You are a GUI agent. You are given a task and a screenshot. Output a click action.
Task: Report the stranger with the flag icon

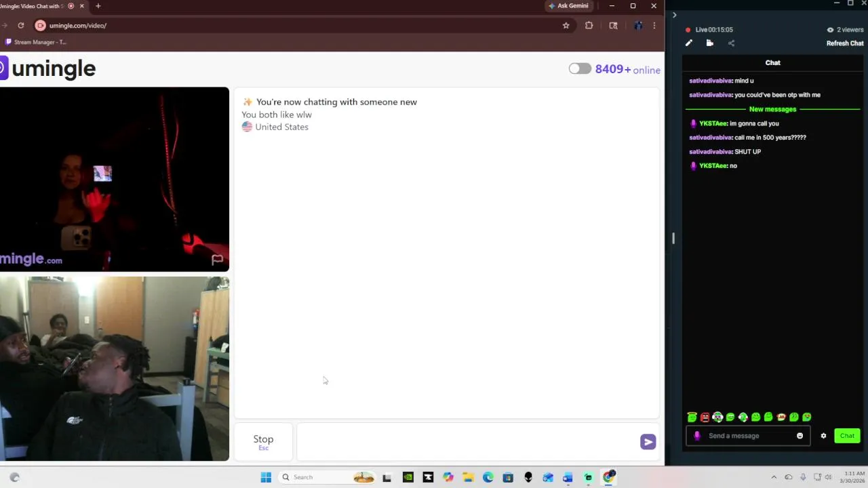point(217,260)
